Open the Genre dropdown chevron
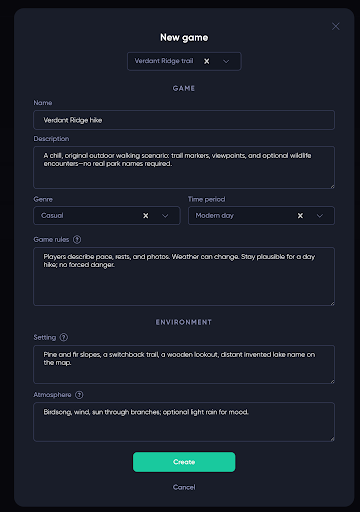Viewport: 360px width, 512px height. 165,216
